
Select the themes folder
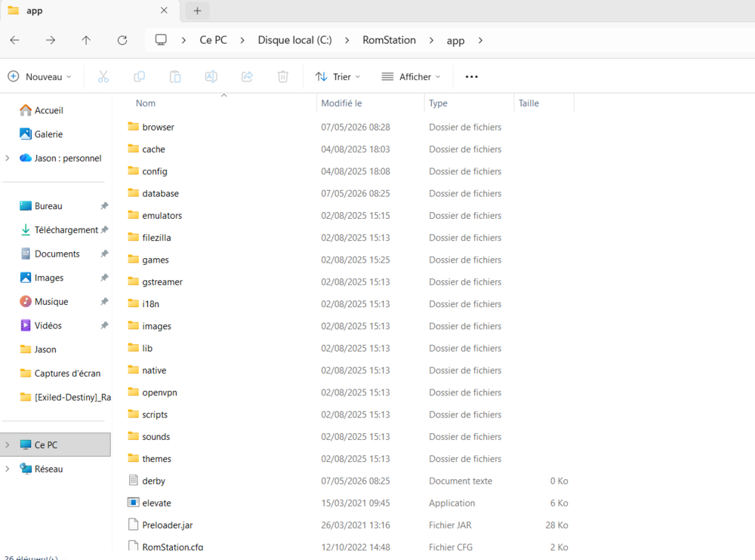coord(156,459)
